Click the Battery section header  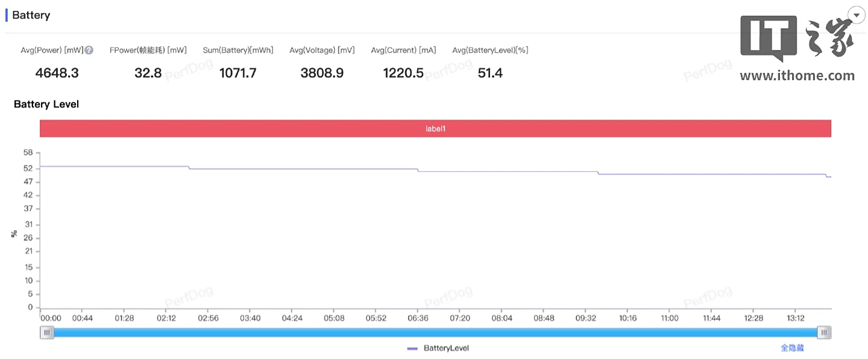[31, 16]
